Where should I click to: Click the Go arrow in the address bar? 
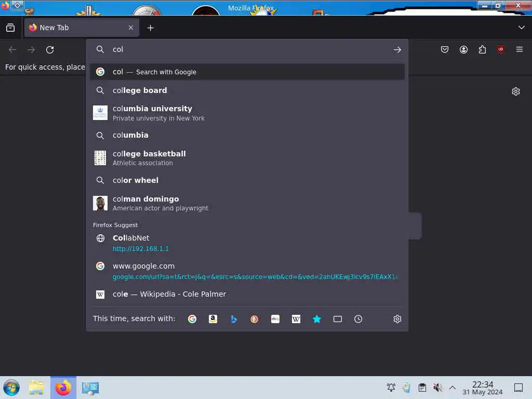(397, 50)
